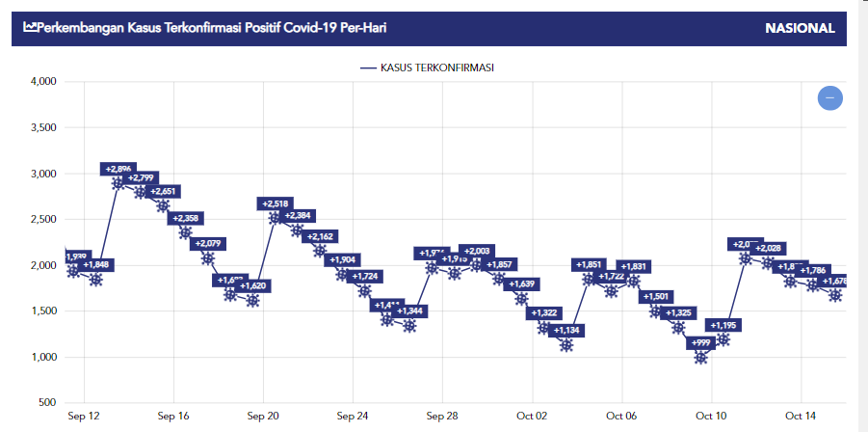Click the virus marker labeled +1,134

pyautogui.click(x=566, y=345)
